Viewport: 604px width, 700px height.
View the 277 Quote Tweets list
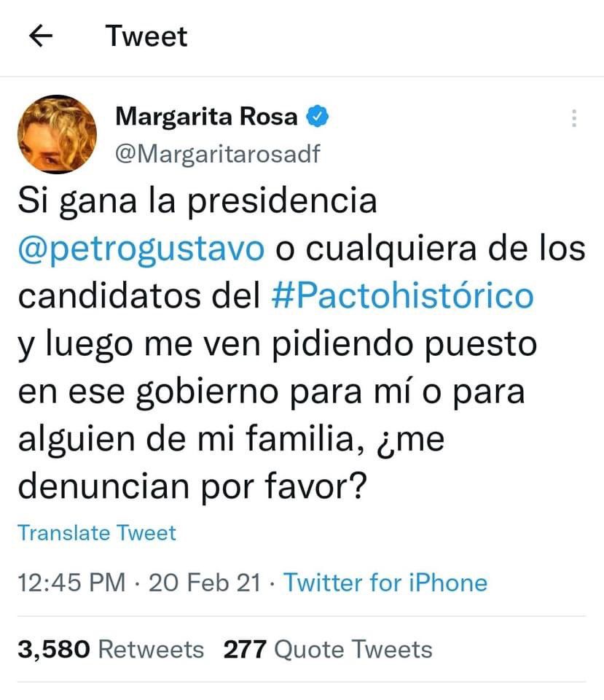tap(327, 648)
